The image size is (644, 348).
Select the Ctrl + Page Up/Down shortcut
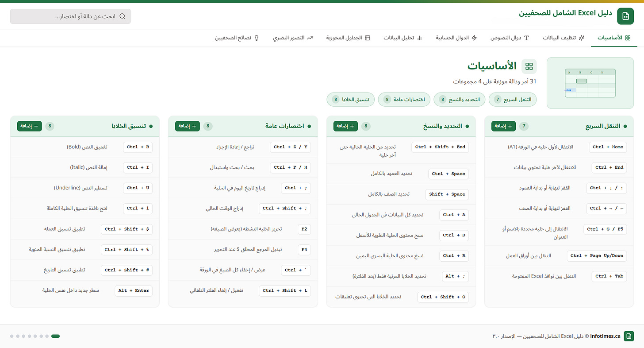597,255
